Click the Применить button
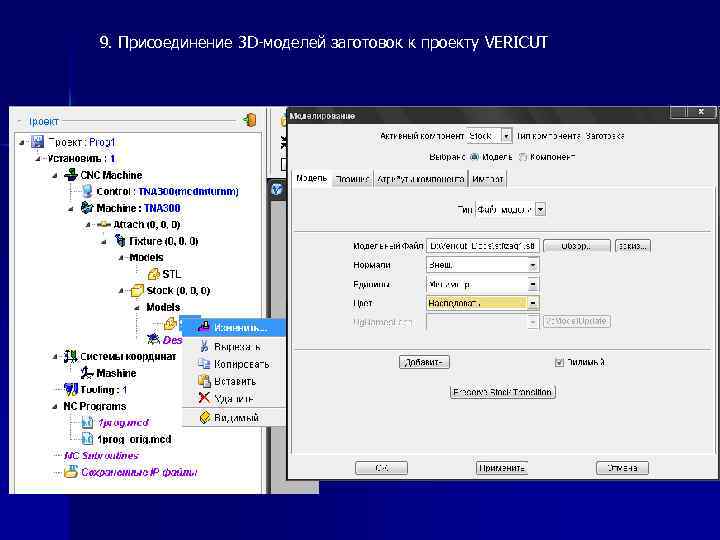 [x=501, y=468]
